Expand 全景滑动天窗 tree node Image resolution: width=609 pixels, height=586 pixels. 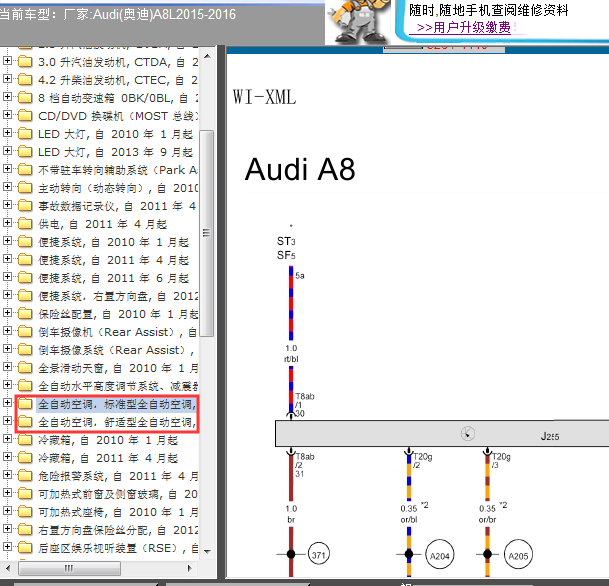pos(7,367)
